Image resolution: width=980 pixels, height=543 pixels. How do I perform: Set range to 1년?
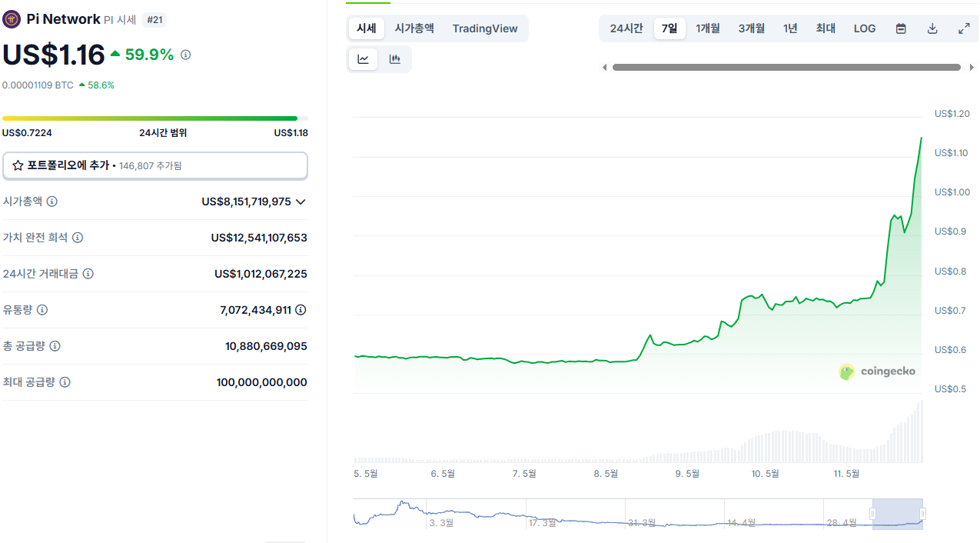[x=791, y=28]
